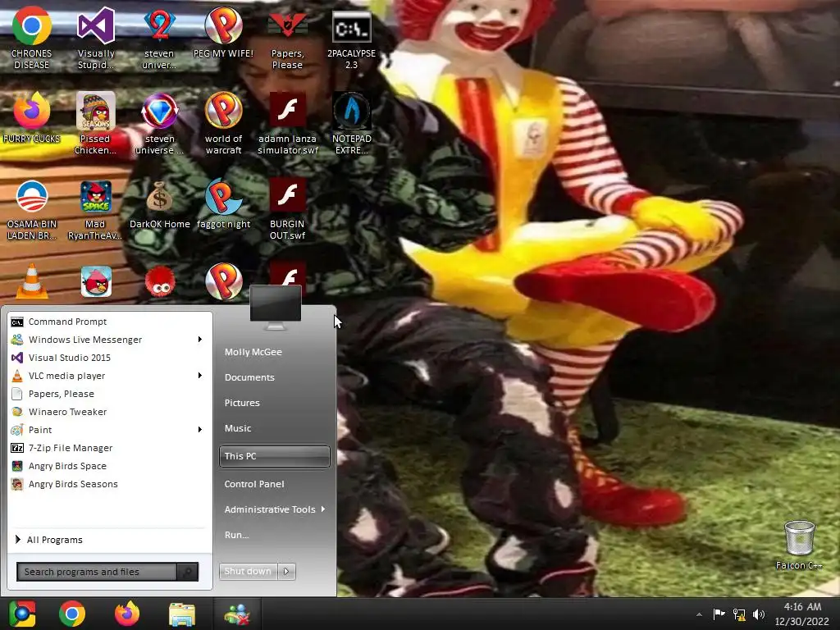Open the Firefox desktop shortcut icon

pyautogui.click(x=32, y=118)
